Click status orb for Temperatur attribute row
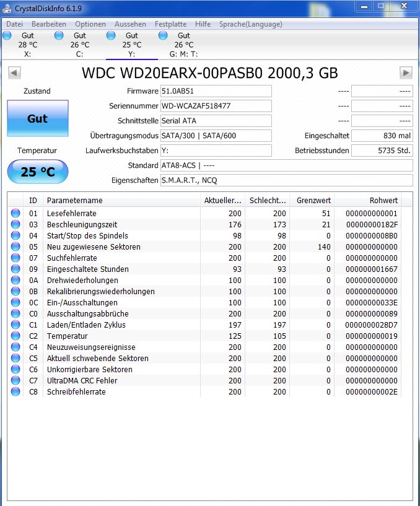The width and height of the screenshot is (420, 506). click(15, 336)
